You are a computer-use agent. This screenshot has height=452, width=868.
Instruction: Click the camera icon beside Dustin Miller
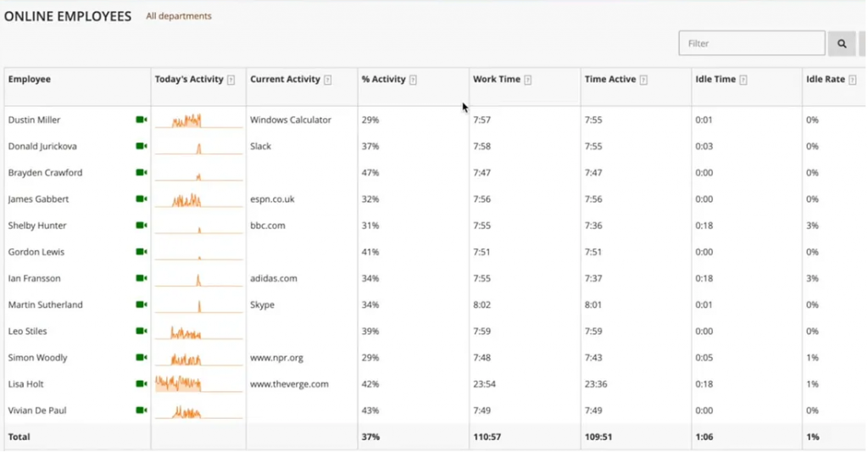(142, 120)
